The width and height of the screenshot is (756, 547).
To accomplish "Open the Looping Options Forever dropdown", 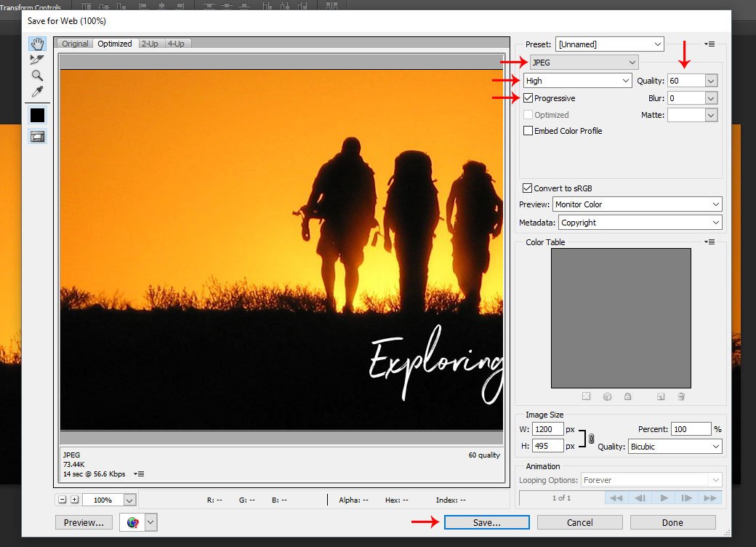I will 651,480.
